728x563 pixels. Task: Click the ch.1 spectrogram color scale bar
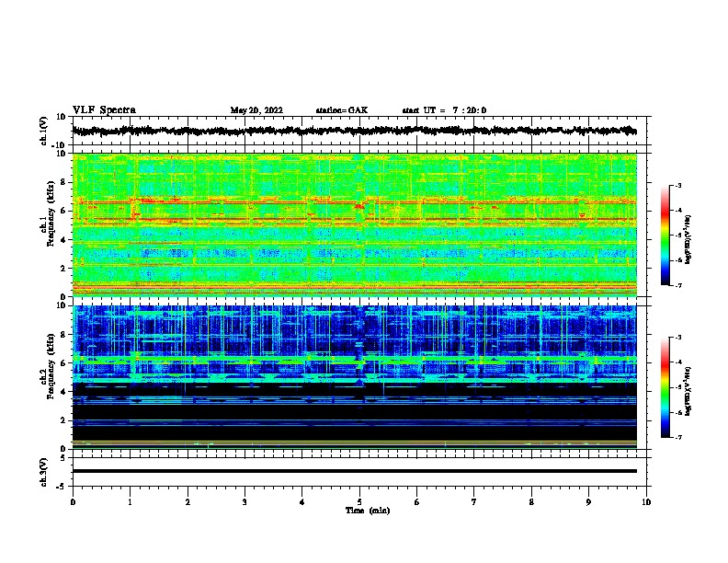point(665,236)
